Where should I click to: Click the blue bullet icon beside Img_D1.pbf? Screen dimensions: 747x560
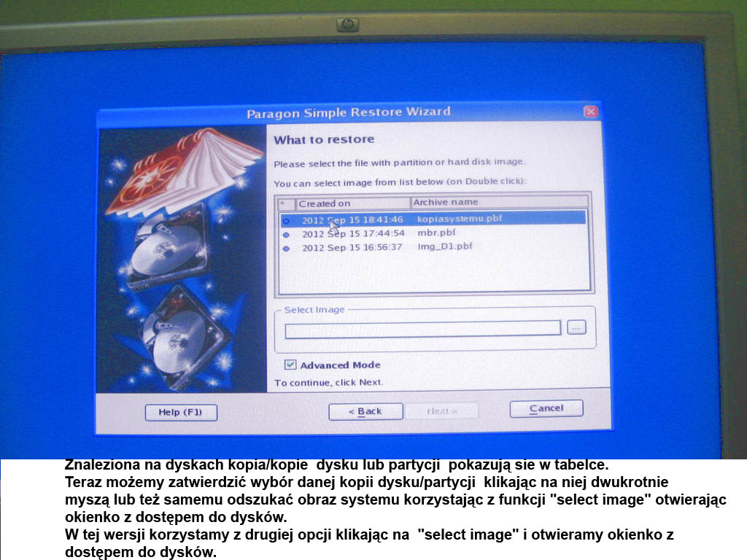point(286,249)
